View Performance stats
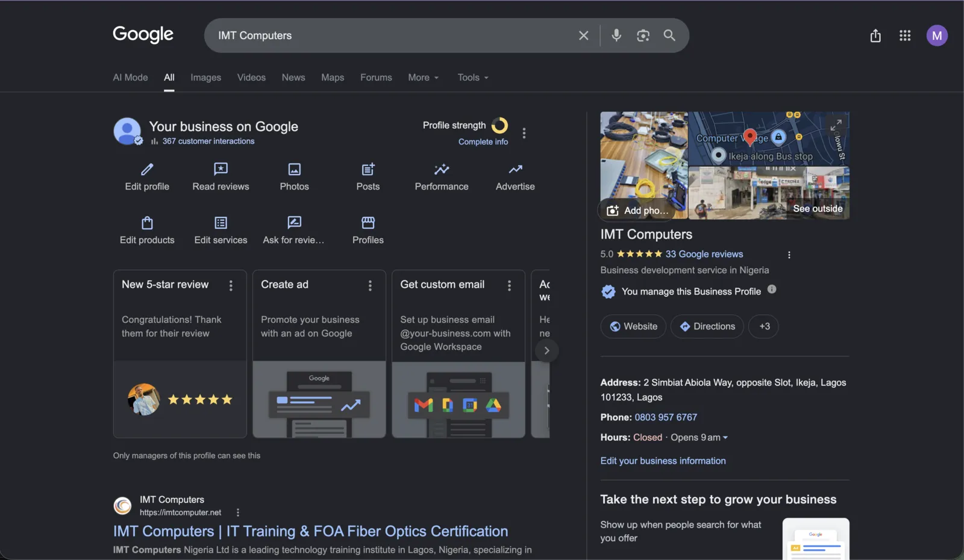Image resolution: width=964 pixels, height=560 pixels. [442, 176]
